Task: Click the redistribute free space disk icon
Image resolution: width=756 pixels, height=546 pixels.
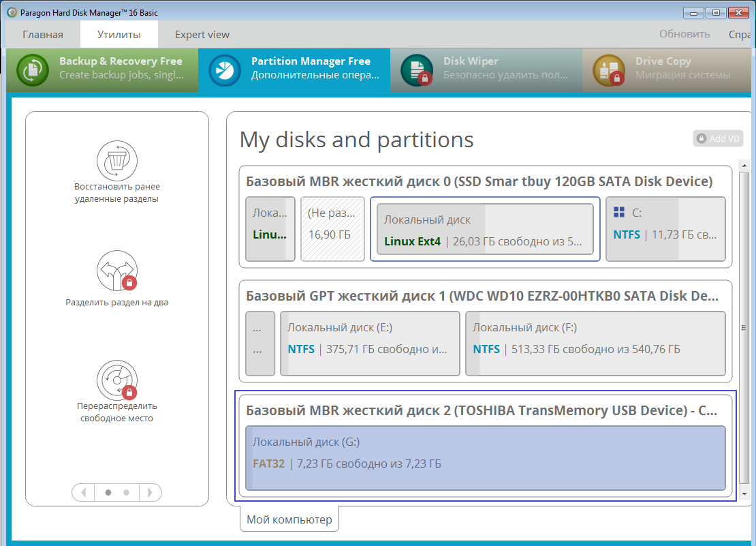Action: point(116,380)
